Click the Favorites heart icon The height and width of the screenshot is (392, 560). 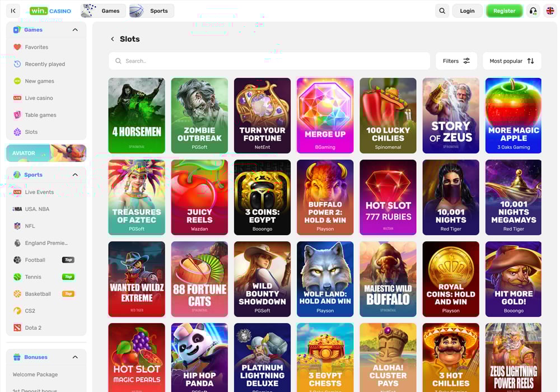(17, 47)
